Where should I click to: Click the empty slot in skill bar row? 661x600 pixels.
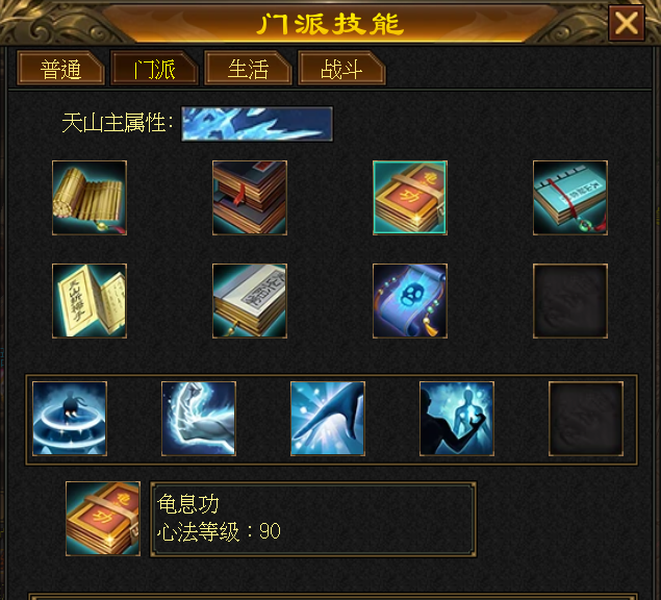[586, 419]
